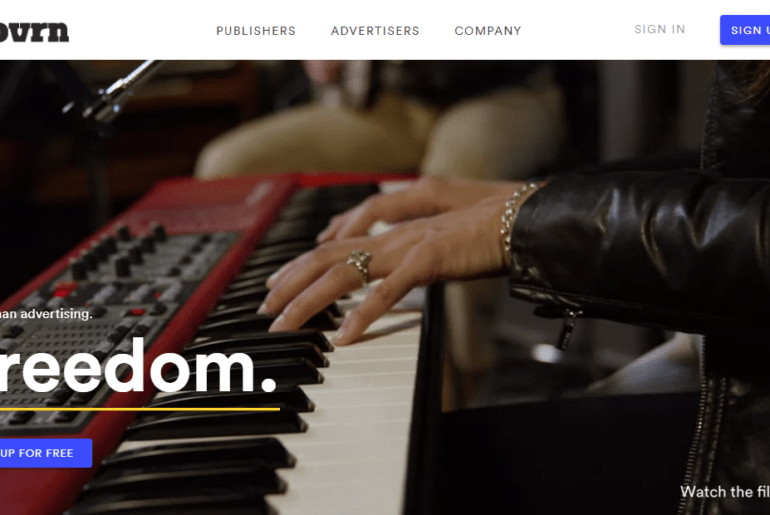770x515 pixels.
Task: Open the PUBLISHERS menu item
Action: (256, 31)
